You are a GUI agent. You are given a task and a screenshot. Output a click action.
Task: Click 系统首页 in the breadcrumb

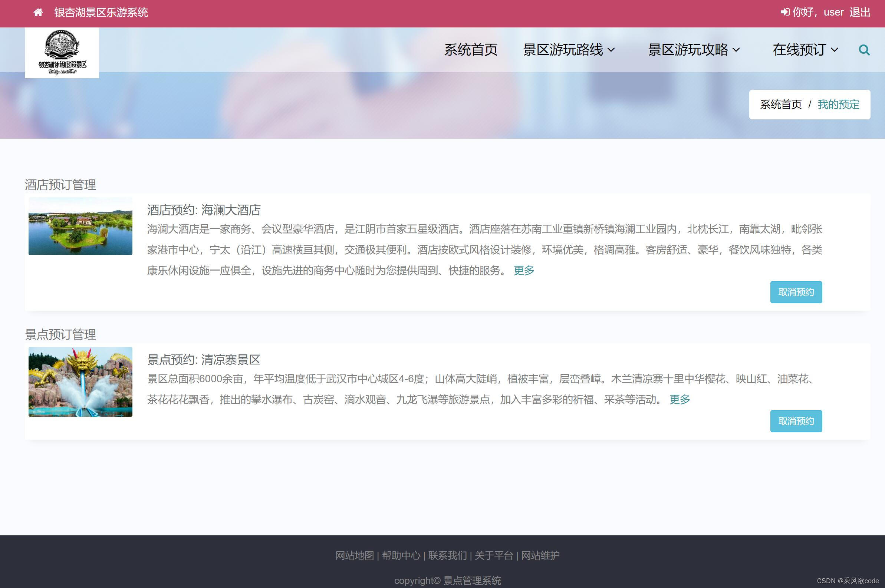(x=781, y=105)
